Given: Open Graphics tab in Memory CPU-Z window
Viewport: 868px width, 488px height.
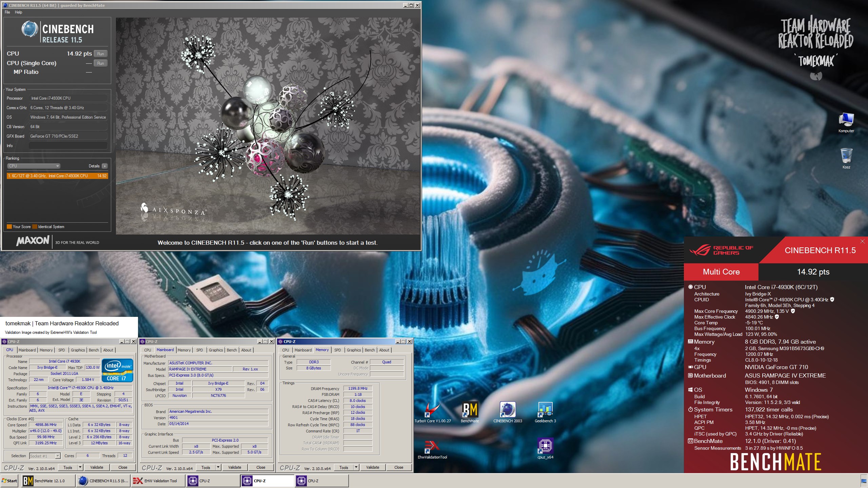Looking at the screenshot, I should (x=354, y=350).
